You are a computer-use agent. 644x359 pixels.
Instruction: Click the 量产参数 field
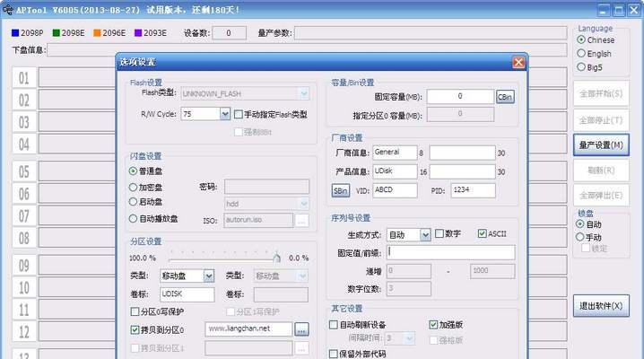[431, 33]
